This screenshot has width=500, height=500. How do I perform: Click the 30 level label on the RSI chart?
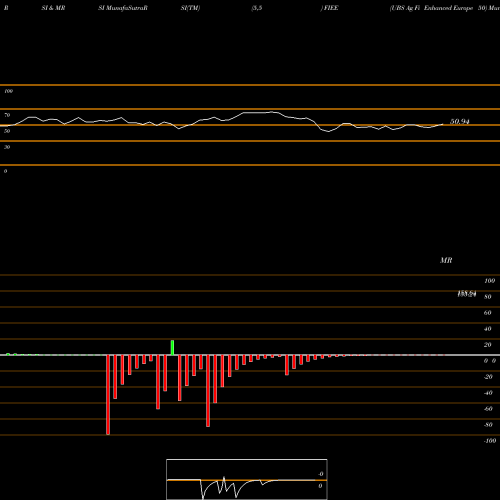7,147
